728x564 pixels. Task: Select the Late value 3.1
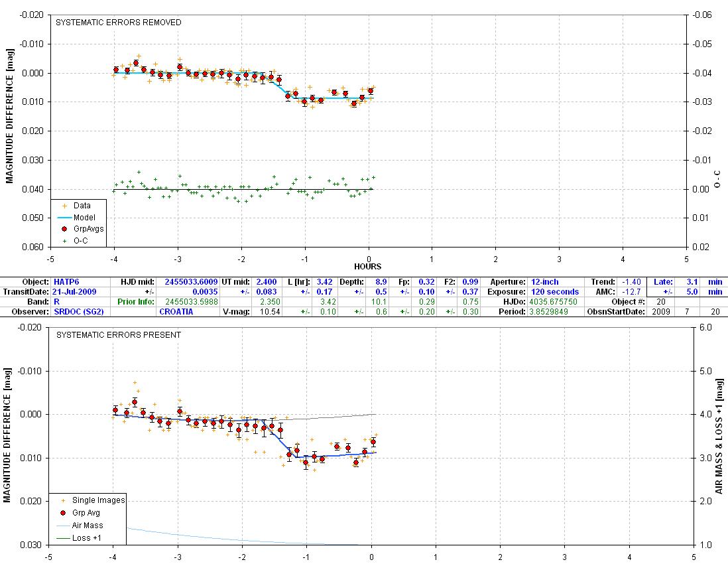[x=692, y=282]
